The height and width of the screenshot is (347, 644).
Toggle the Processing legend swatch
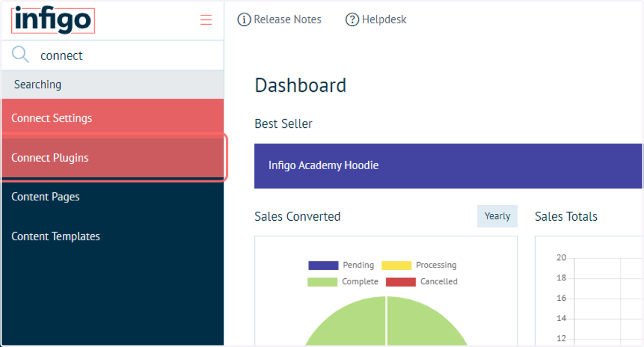[396, 265]
